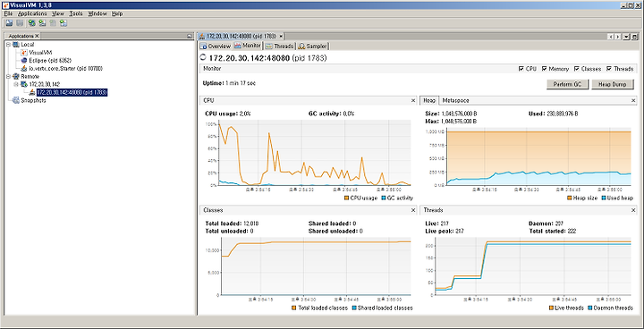Click the Heap Dump button
The height and width of the screenshot is (329, 644).
click(613, 84)
